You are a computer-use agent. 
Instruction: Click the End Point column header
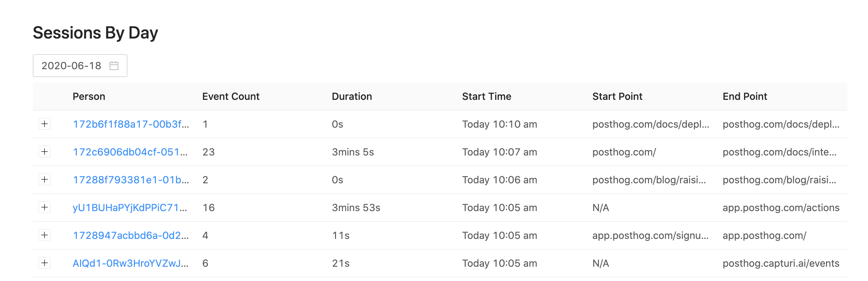[746, 96]
